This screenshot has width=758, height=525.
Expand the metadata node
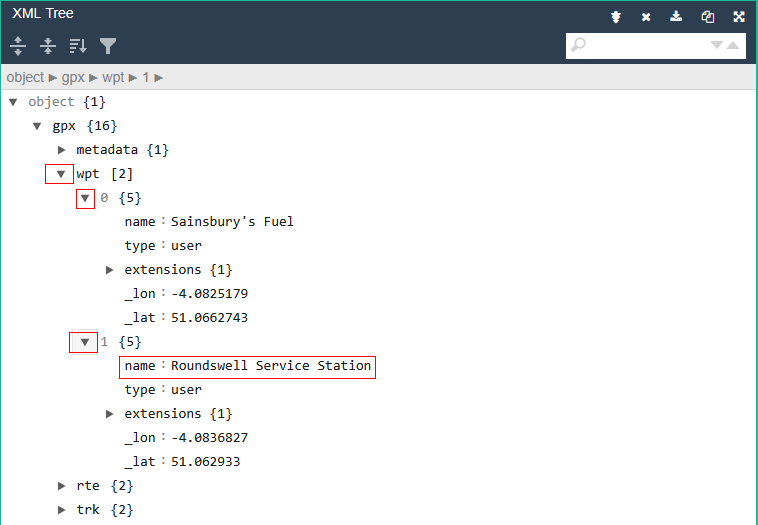pyautogui.click(x=62, y=150)
